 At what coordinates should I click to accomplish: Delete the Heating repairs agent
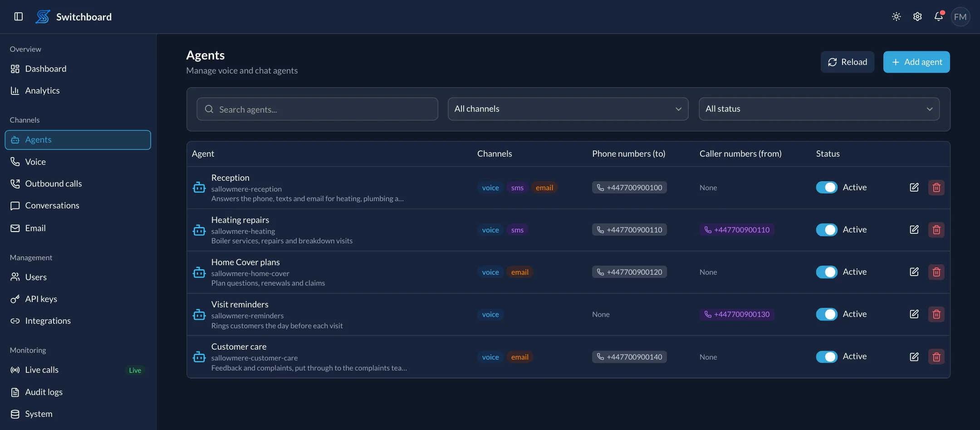tap(936, 230)
